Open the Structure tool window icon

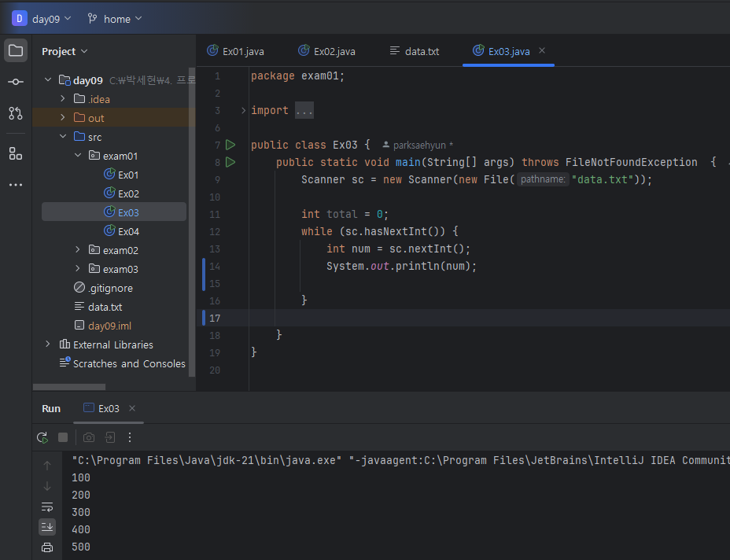pyautogui.click(x=16, y=153)
